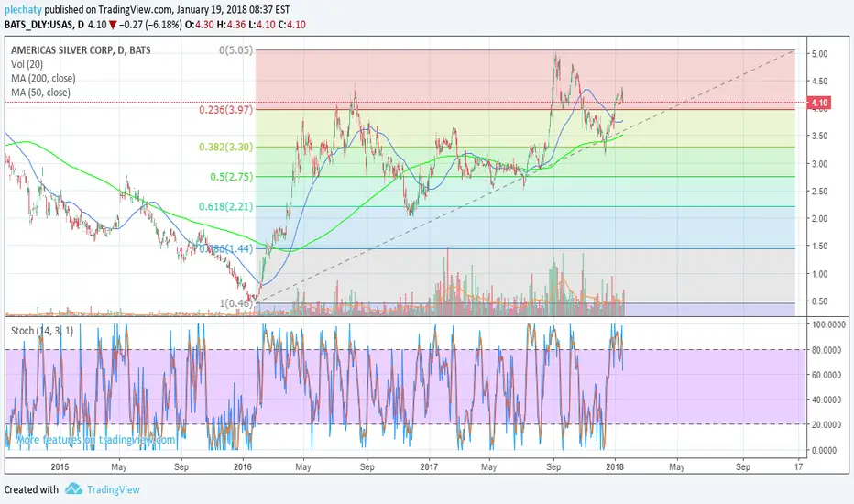
Task: Click the '−0.27 (−6.18%)' change value
Action: 150,25
